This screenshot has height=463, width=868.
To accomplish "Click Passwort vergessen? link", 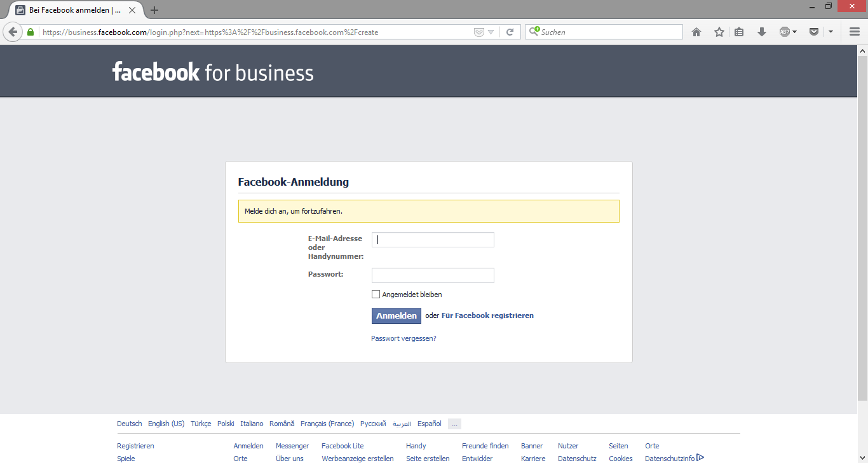I will click(x=403, y=338).
